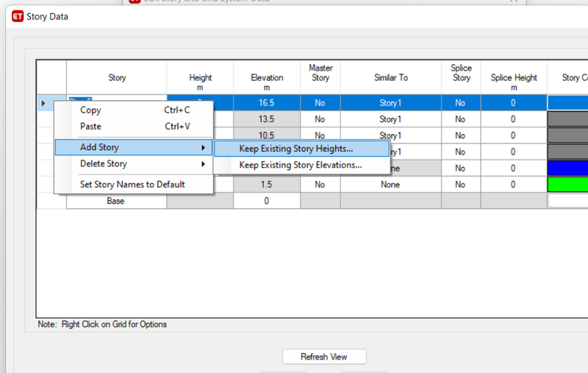Open the Add Story submenu entry

pyautogui.click(x=134, y=147)
